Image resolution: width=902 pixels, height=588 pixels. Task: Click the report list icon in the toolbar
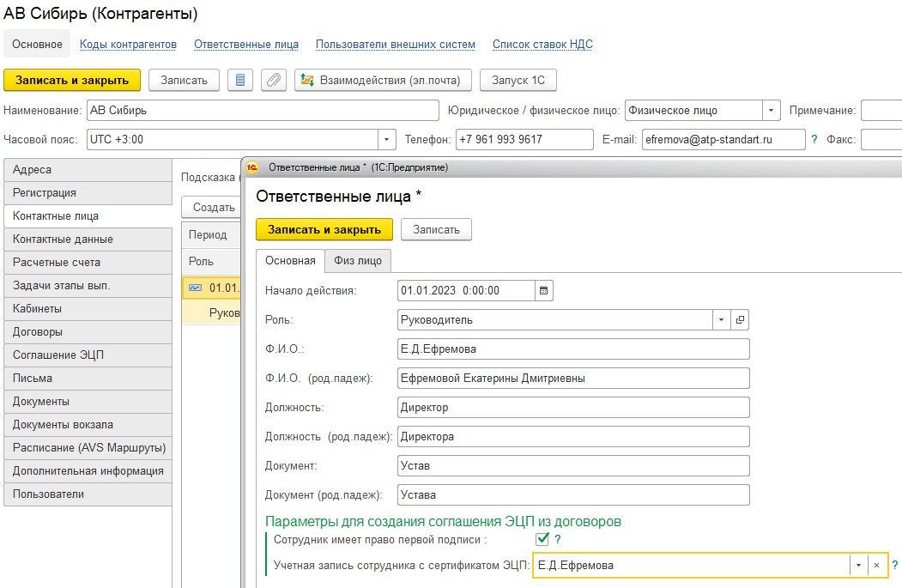(x=240, y=81)
